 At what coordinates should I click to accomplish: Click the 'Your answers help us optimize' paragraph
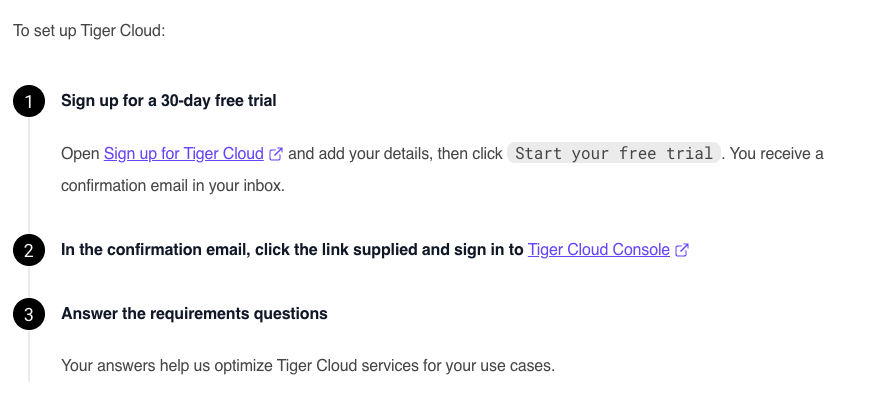(x=307, y=366)
